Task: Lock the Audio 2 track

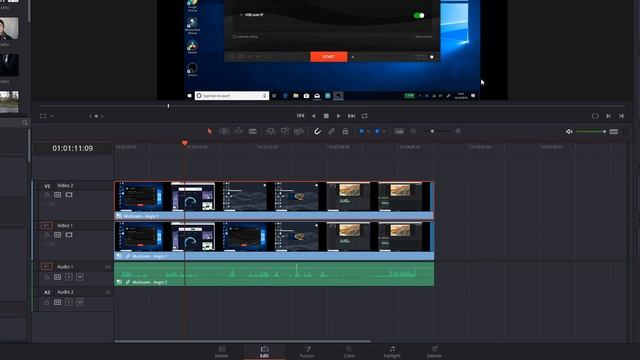Action: [47, 302]
